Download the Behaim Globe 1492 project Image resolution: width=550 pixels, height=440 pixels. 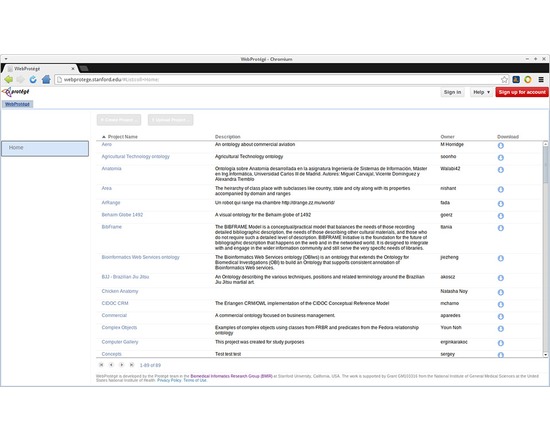tap(501, 216)
